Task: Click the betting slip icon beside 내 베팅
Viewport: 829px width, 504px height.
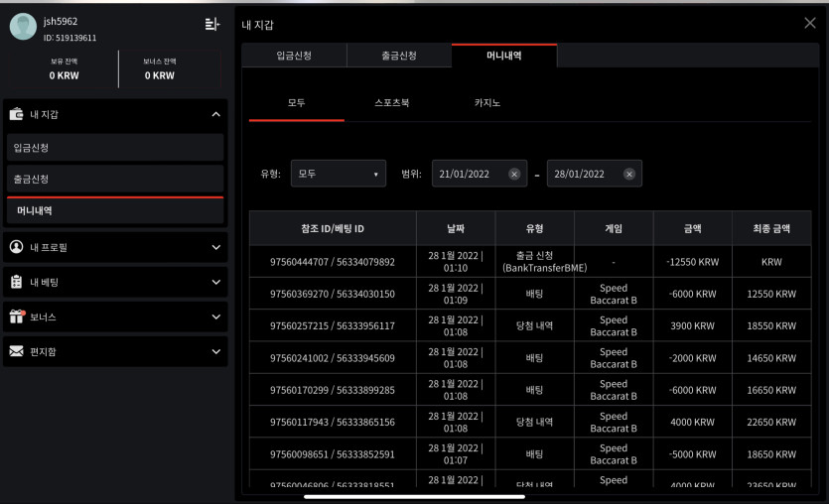Action: tap(17, 282)
